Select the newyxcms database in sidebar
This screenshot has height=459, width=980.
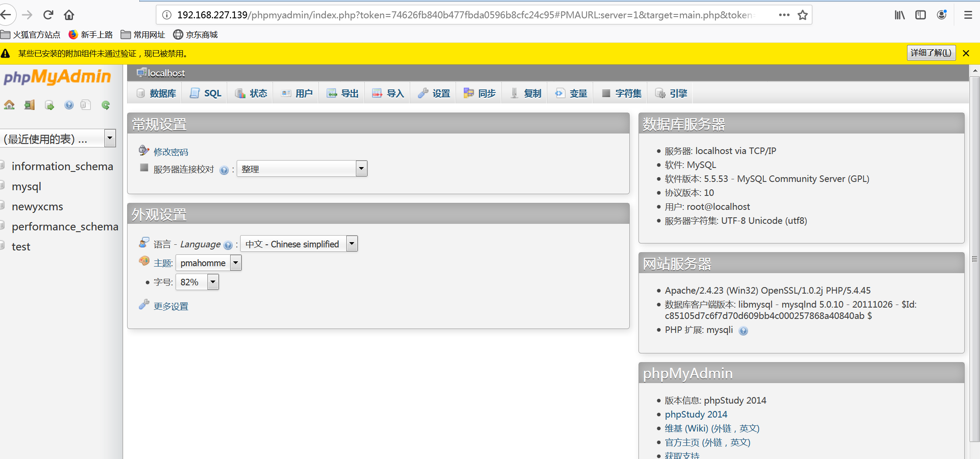tap(38, 207)
